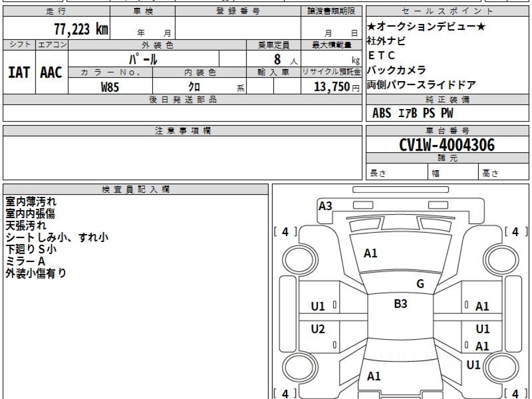Click the バックカメラ sales point
This screenshot has height=399, width=532.
click(396, 70)
